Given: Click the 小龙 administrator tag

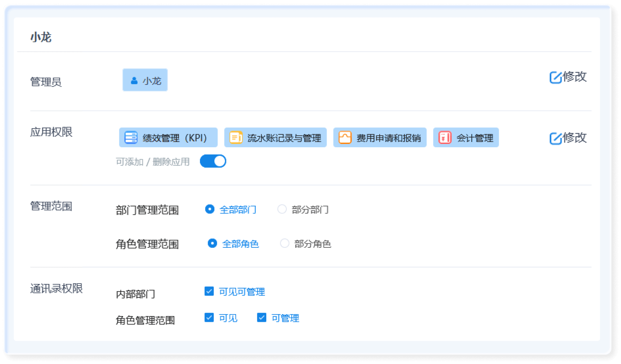Looking at the screenshot, I should (x=145, y=80).
